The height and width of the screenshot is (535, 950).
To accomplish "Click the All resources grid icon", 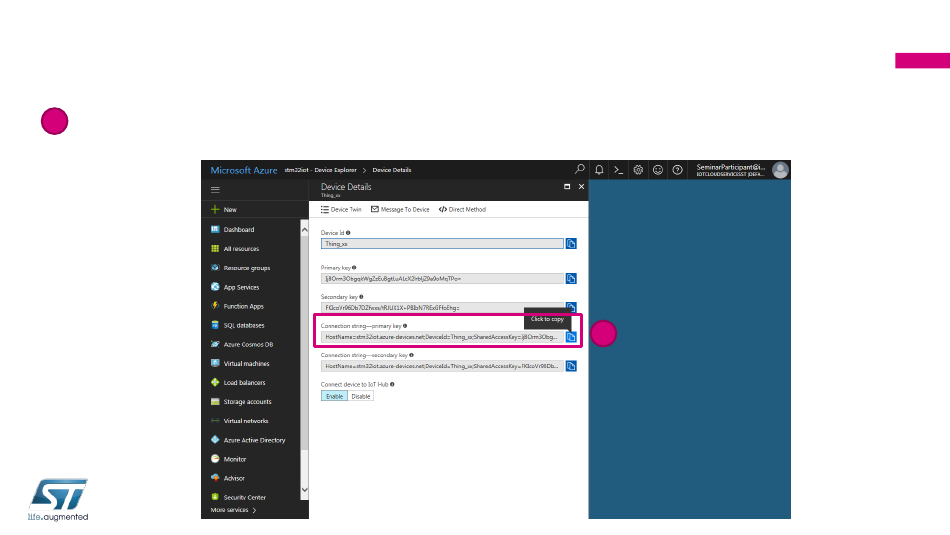I will 215,248.
